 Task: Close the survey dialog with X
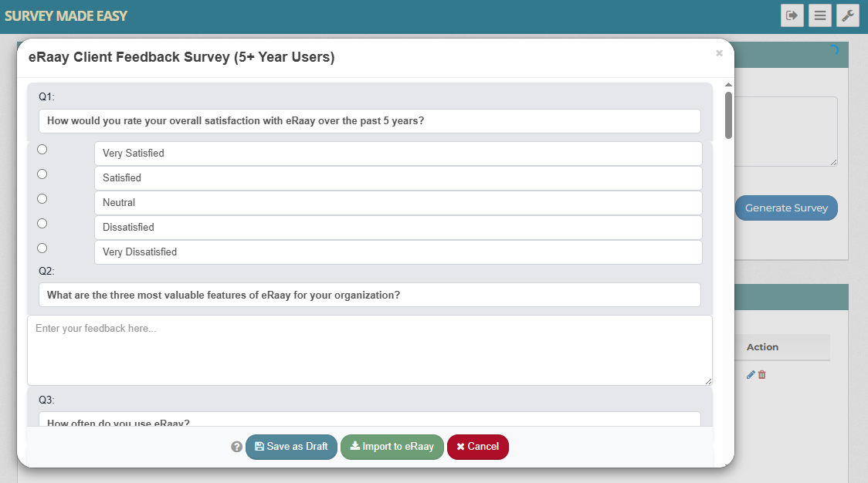tap(719, 53)
